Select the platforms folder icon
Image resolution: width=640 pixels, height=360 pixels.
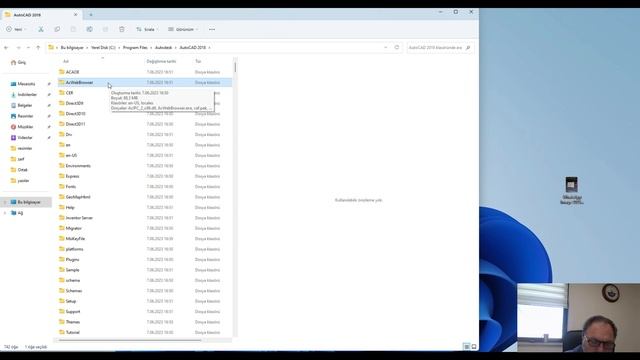[x=62, y=249]
